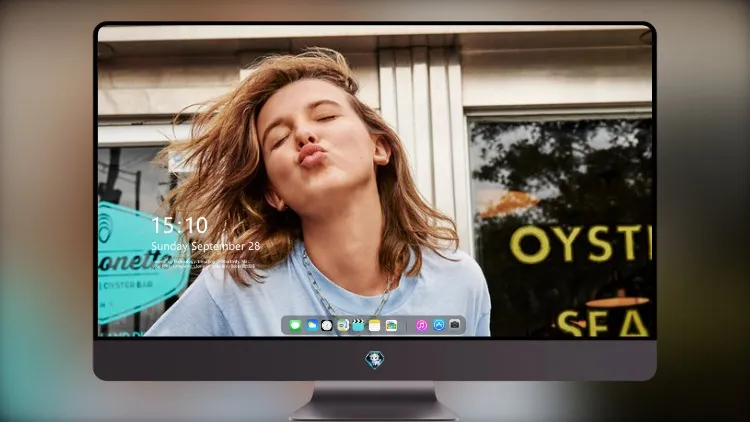Open the blue App Store icon
This screenshot has width=750, height=422.
pos(439,325)
